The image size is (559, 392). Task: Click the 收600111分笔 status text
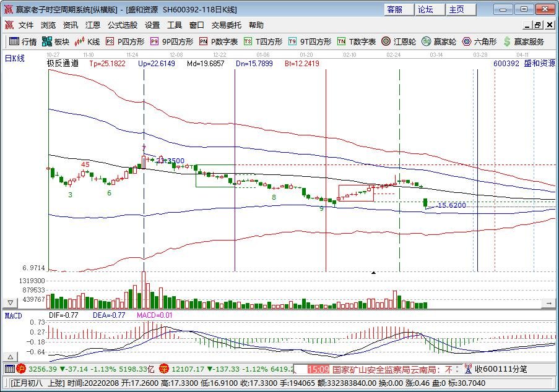501,369
